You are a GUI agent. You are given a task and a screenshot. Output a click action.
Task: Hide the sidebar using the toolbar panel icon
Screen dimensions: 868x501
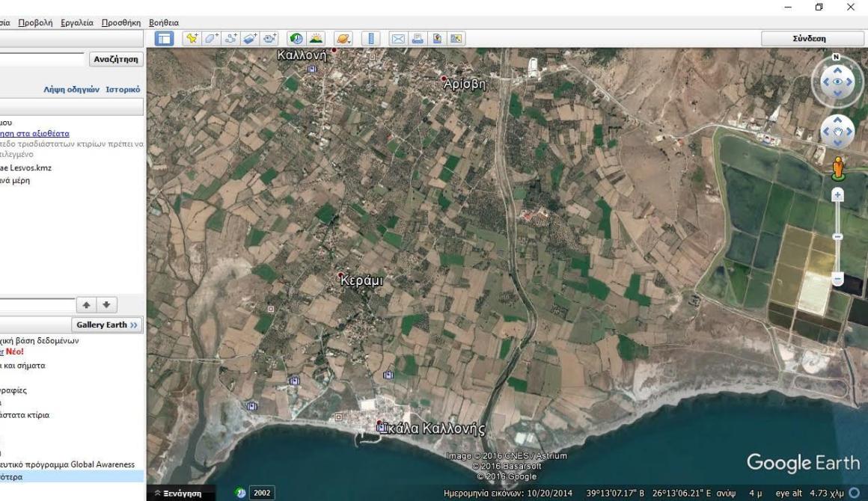tap(164, 38)
